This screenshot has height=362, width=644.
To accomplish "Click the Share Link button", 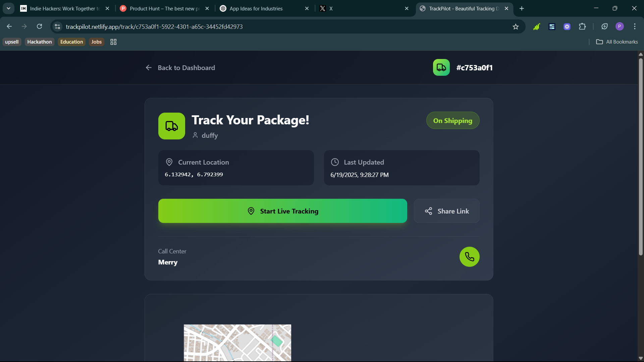I will point(446,211).
